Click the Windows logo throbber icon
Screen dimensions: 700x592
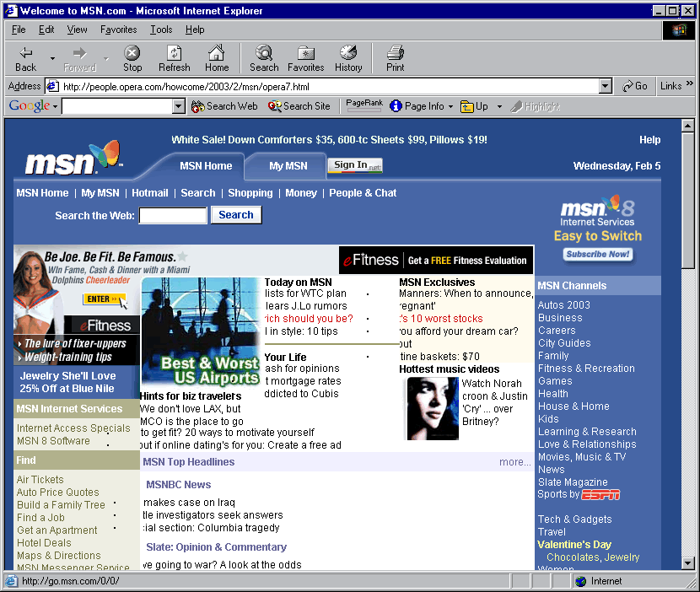[679, 30]
